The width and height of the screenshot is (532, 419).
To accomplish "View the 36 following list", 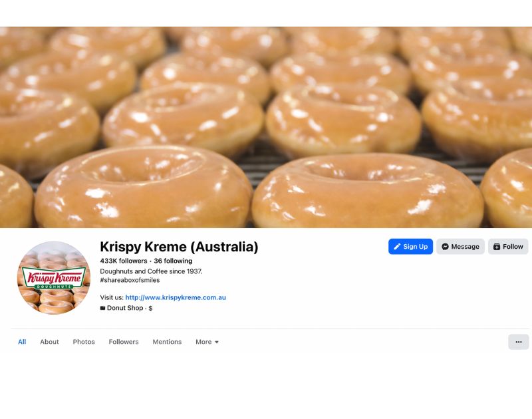I will click(x=173, y=261).
